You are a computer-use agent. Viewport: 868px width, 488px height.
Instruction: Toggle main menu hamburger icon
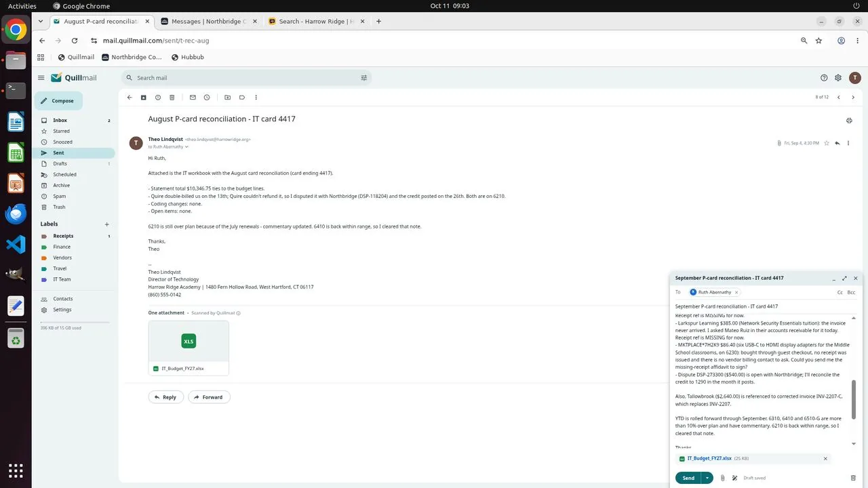pyautogui.click(x=41, y=78)
